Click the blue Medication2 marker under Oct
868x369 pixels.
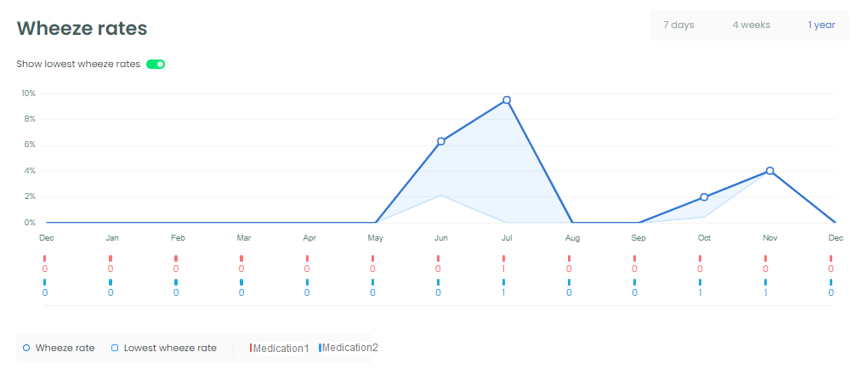click(x=701, y=282)
